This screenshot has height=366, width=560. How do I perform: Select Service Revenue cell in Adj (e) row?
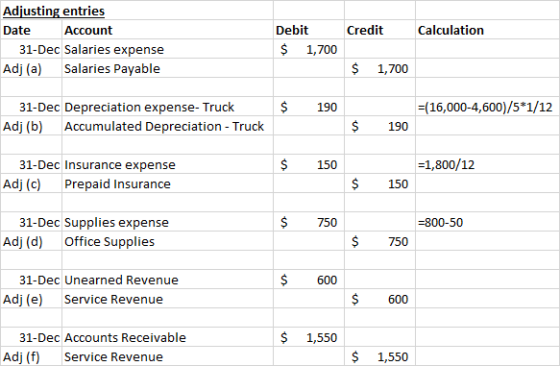168,299
